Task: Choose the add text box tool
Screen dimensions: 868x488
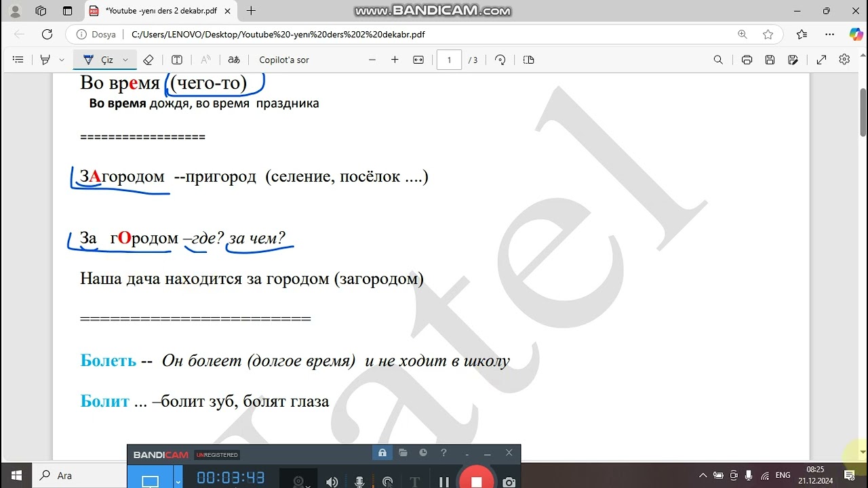Action: pyautogui.click(x=177, y=60)
